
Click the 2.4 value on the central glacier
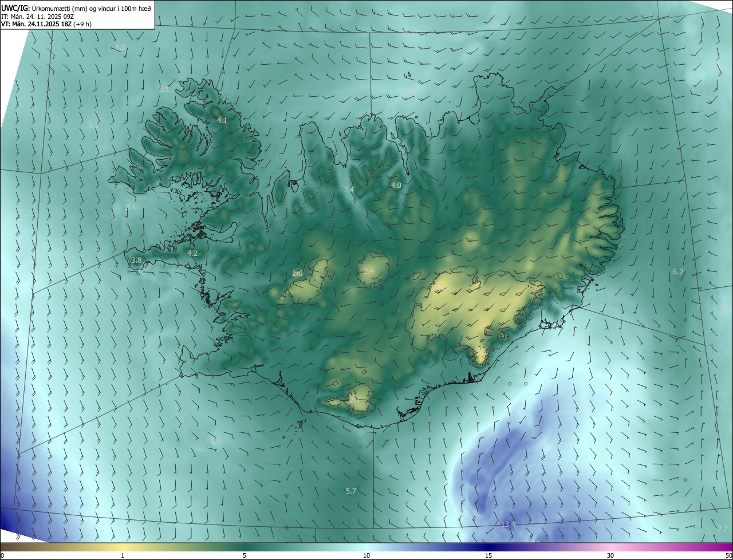tap(369, 270)
